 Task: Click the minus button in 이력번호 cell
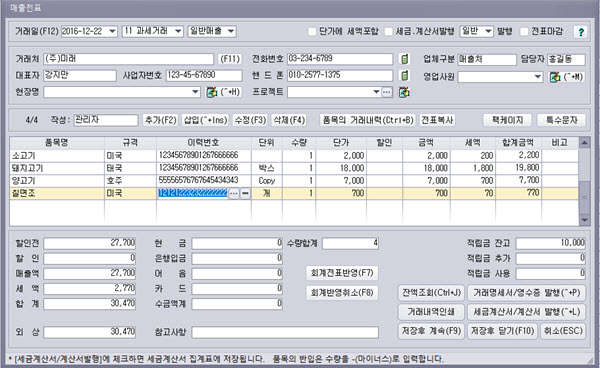coord(245,194)
